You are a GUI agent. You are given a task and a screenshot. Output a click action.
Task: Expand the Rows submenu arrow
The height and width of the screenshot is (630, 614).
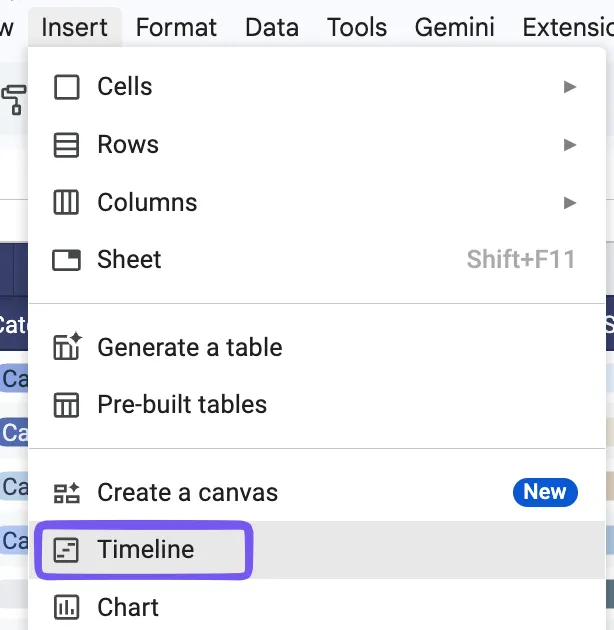[570, 145]
